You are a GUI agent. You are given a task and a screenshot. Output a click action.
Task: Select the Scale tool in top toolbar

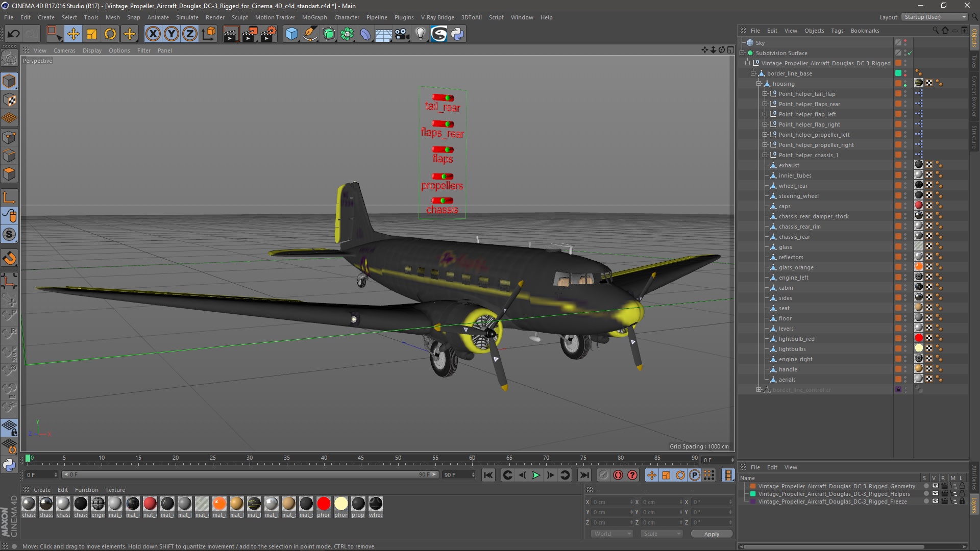92,34
